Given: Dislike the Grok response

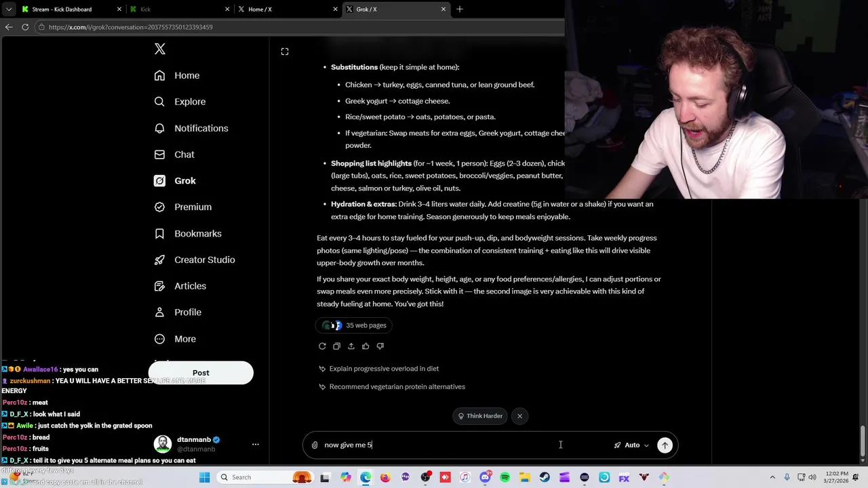Looking at the screenshot, I should [x=380, y=346].
